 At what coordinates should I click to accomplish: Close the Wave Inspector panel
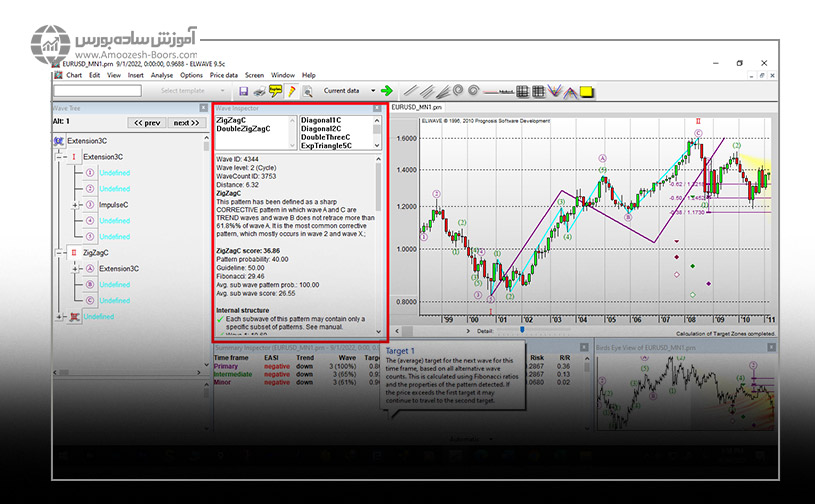[x=376, y=107]
